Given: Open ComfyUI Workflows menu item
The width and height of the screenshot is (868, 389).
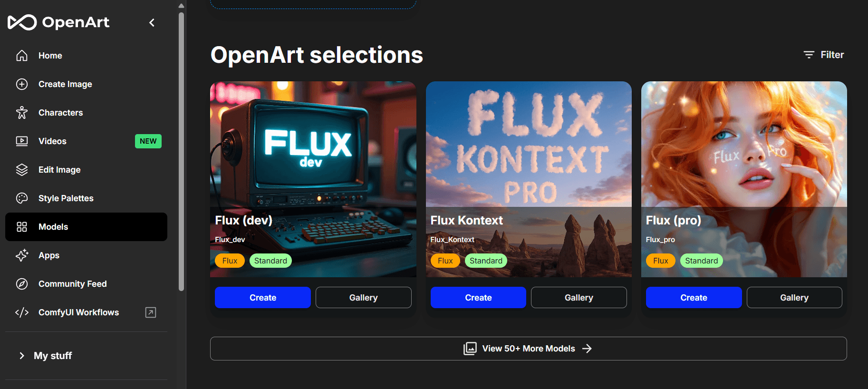Looking at the screenshot, I should point(78,312).
